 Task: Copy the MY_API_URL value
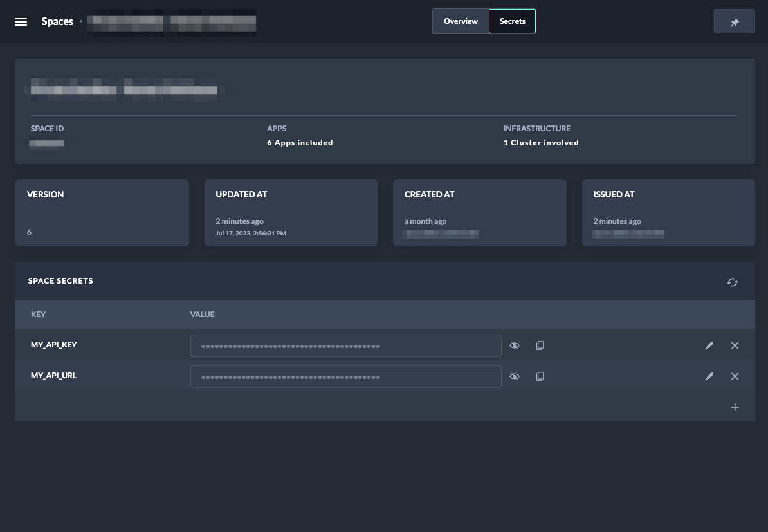[x=540, y=376]
